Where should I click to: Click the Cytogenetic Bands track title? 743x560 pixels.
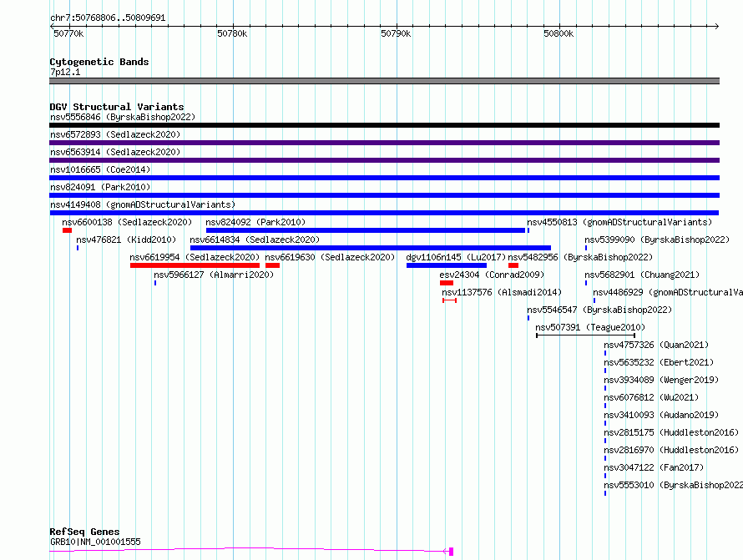click(x=99, y=62)
